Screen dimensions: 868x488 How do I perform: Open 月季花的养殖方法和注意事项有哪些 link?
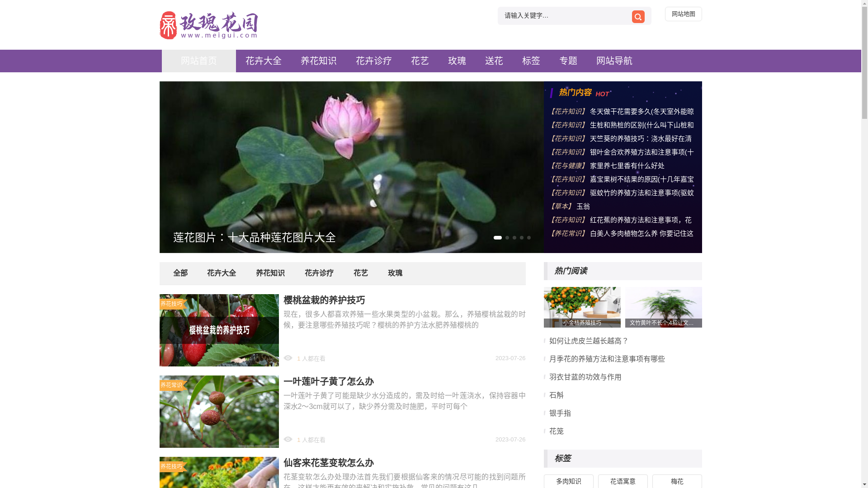[607, 359]
